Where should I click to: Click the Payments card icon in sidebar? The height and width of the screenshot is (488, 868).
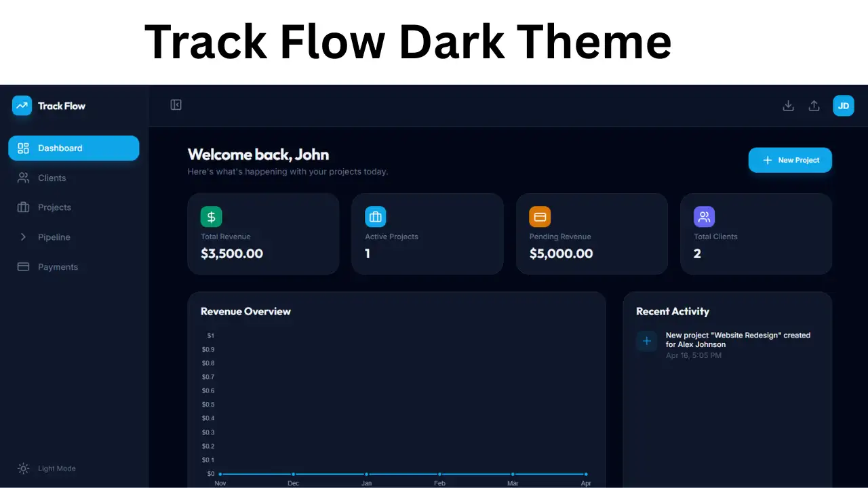(23, 267)
